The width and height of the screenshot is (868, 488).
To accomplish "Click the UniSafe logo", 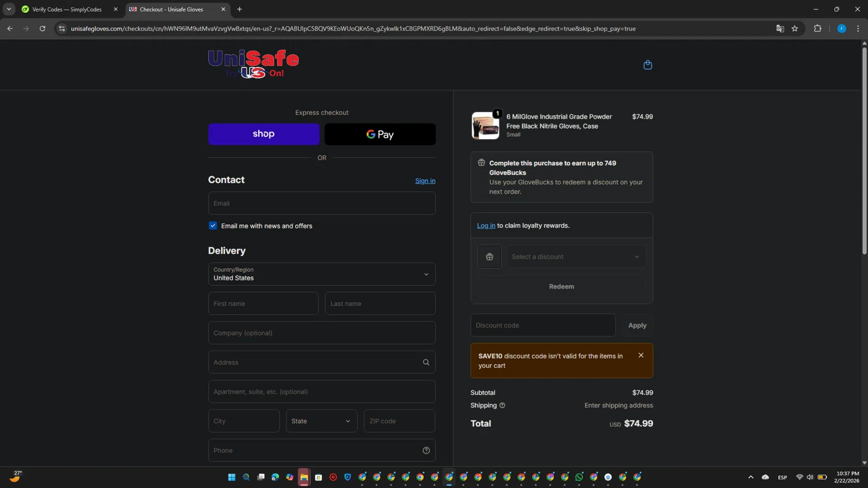I will click(253, 64).
